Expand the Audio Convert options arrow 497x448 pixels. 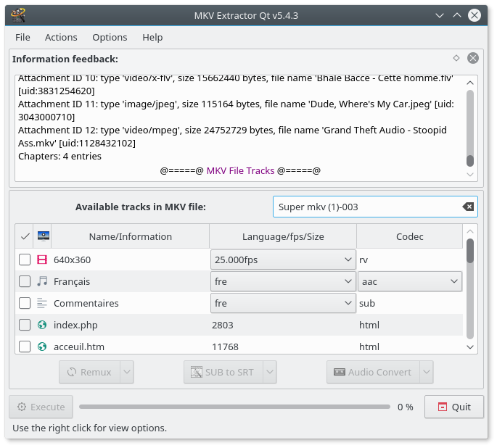(x=427, y=372)
